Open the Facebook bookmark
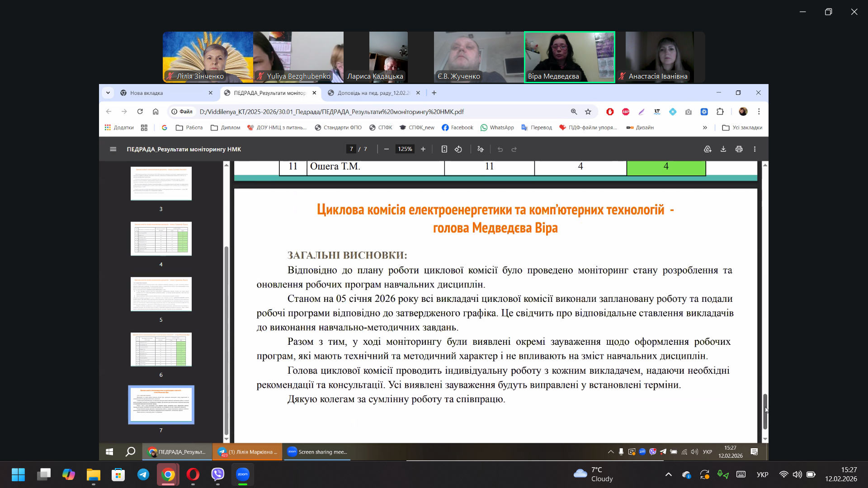 [458, 127]
